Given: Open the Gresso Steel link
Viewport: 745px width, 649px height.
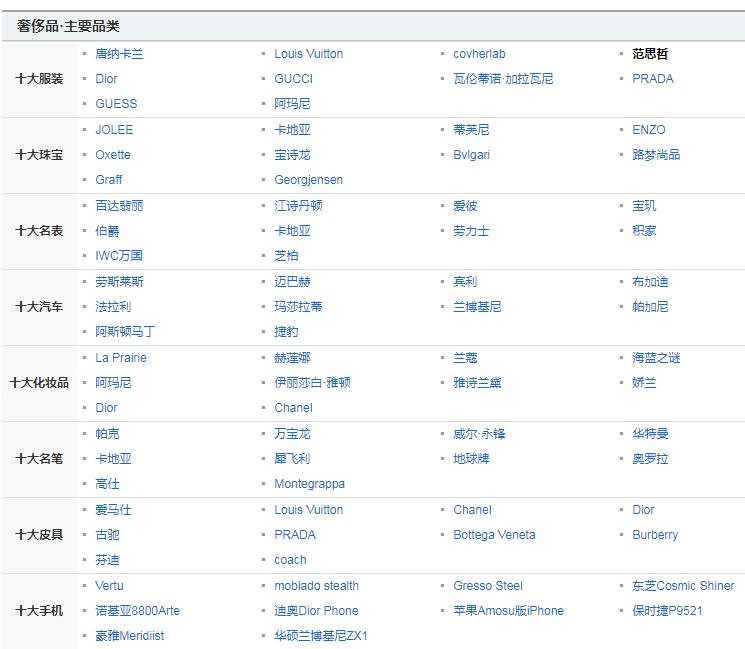Looking at the screenshot, I should [487, 586].
